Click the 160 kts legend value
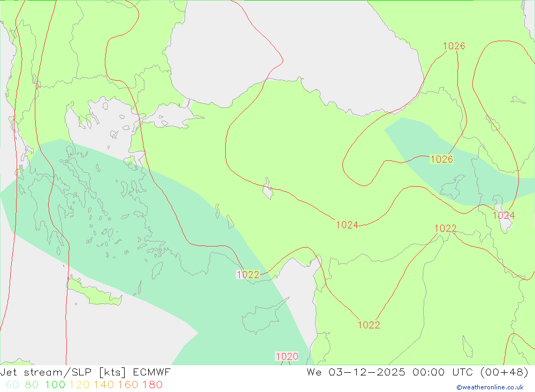 [128, 385]
